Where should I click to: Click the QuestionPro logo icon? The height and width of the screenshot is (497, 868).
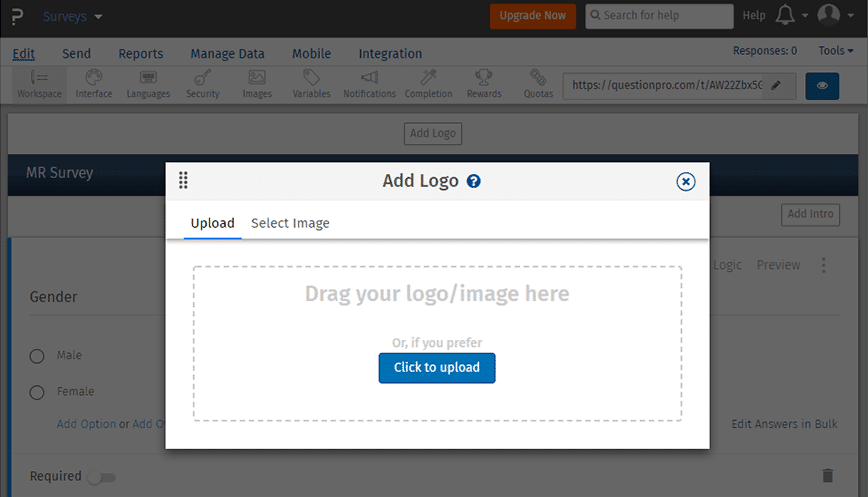click(x=18, y=16)
